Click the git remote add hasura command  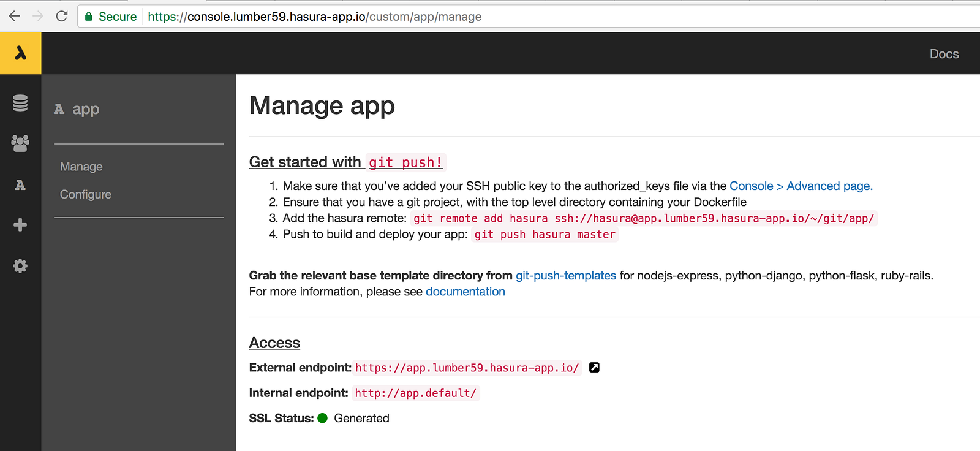(x=644, y=218)
